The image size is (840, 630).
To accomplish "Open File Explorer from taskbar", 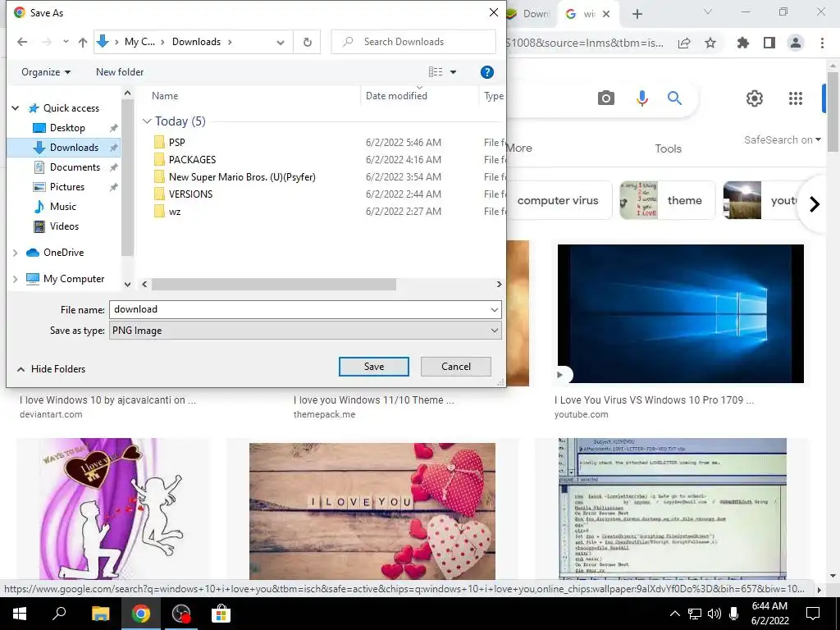I will (100, 614).
